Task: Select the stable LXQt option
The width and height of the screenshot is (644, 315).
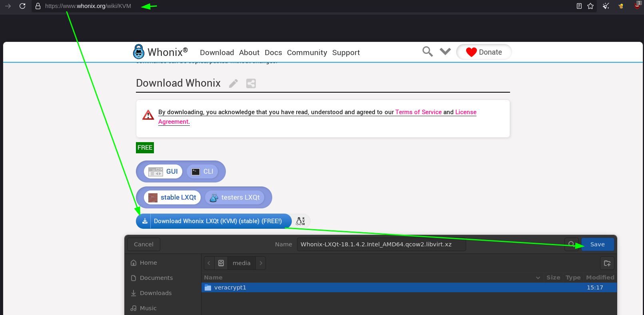Action: [x=172, y=197]
